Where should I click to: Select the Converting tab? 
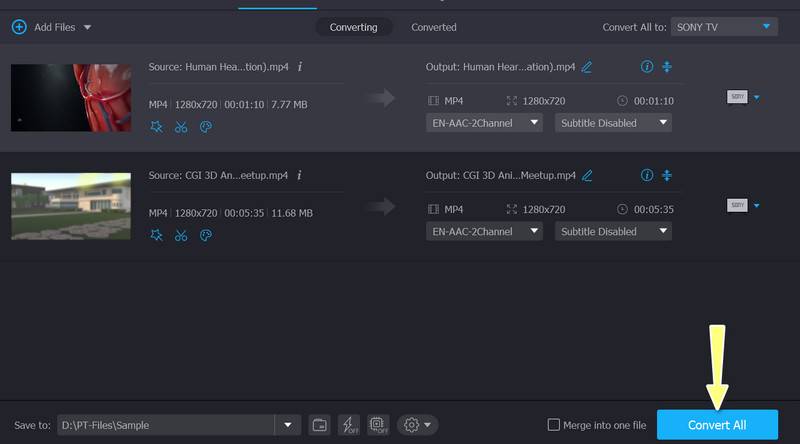[x=352, y=27]
